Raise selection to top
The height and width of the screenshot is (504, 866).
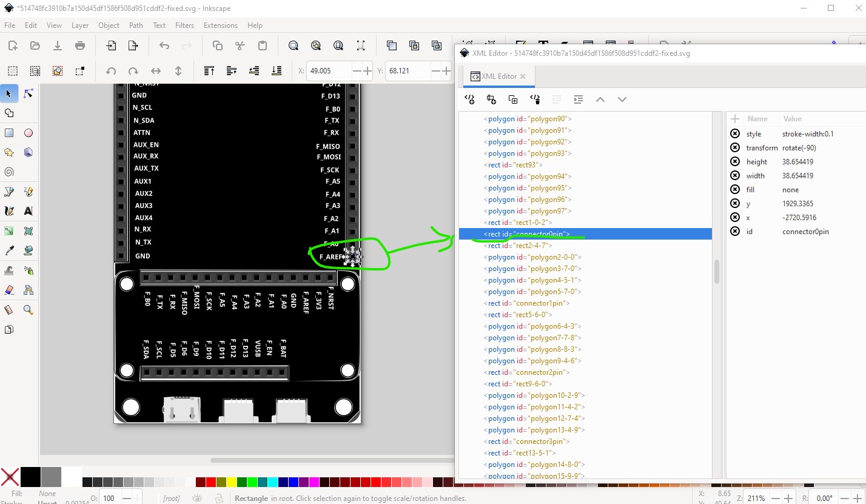[209, 71]
